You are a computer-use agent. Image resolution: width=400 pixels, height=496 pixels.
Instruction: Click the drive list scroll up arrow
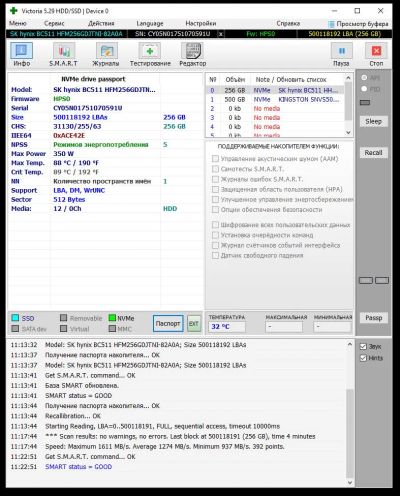[348, 78]
